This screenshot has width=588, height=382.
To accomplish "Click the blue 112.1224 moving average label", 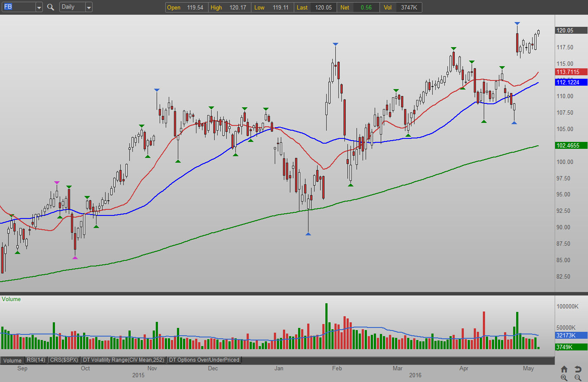I will 571,82.
